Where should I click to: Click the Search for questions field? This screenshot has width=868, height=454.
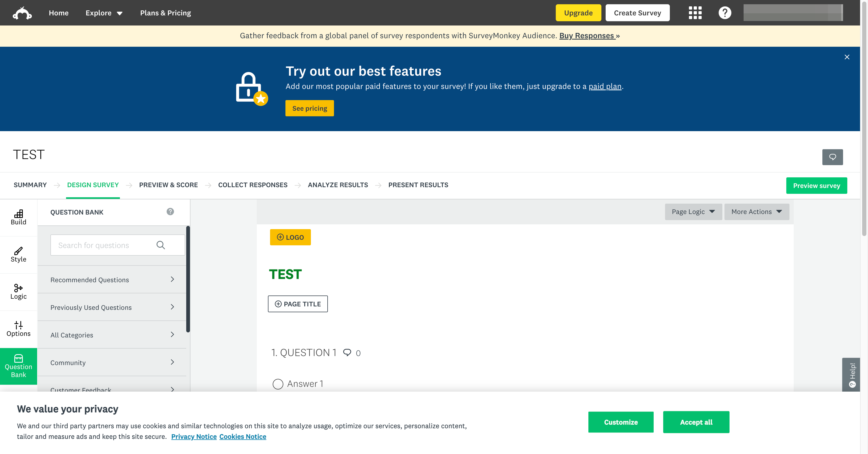click(x=118, y=245)
